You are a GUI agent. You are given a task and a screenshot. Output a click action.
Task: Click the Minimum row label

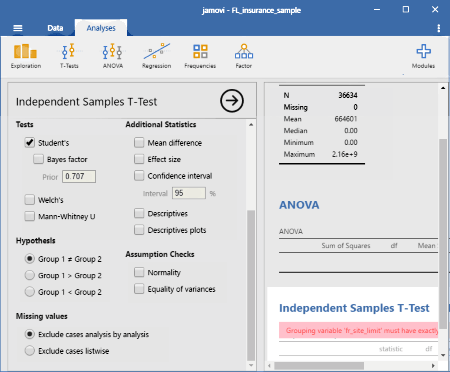click(298, 143)
